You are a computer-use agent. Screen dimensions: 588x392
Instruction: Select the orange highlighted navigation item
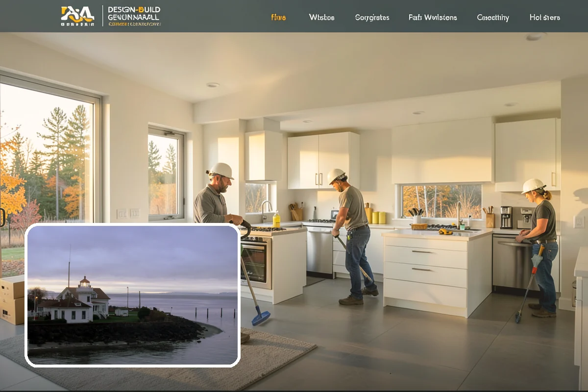278,18
